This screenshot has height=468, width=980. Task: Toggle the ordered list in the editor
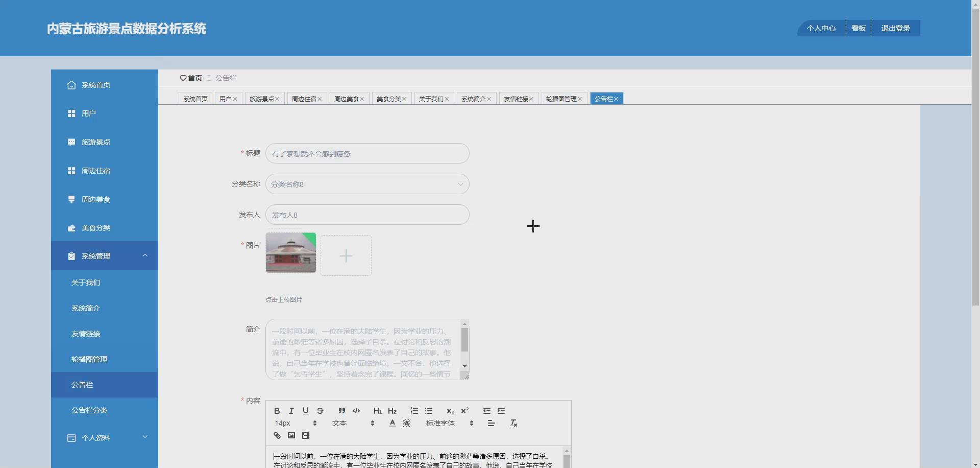414,411
